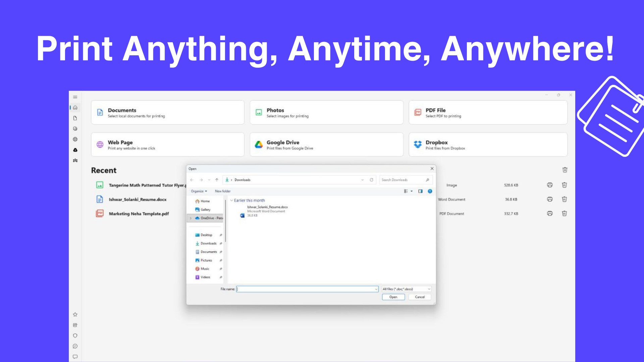The height and width of the screenshot is (362, 644).
Task: Click Cancel to dismiss the Open dialog
Action: click(x=420, y=297)
